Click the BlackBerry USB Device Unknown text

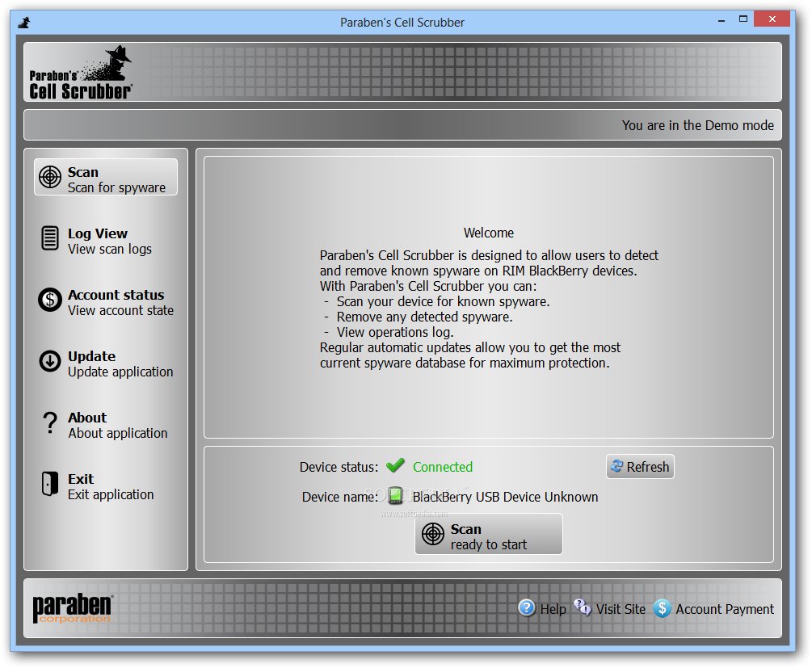point(505,497)
